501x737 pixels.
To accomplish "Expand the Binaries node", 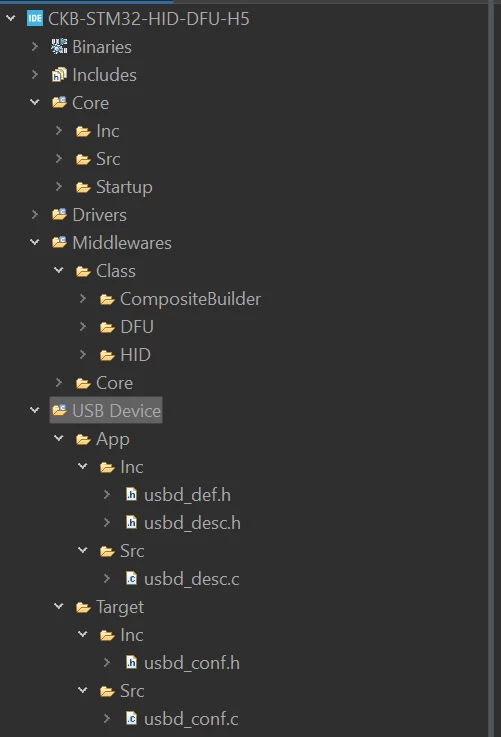I will (x=35, y=47).
